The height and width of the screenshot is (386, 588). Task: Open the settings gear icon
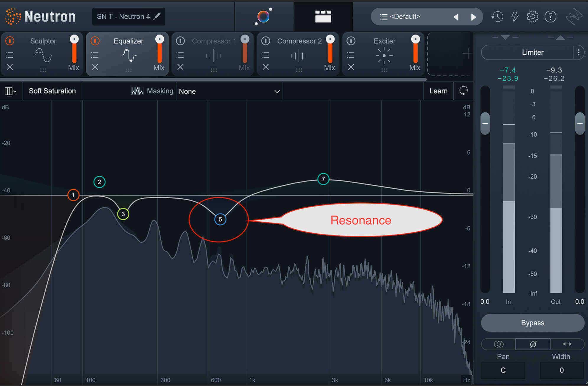tap(532, 17)
